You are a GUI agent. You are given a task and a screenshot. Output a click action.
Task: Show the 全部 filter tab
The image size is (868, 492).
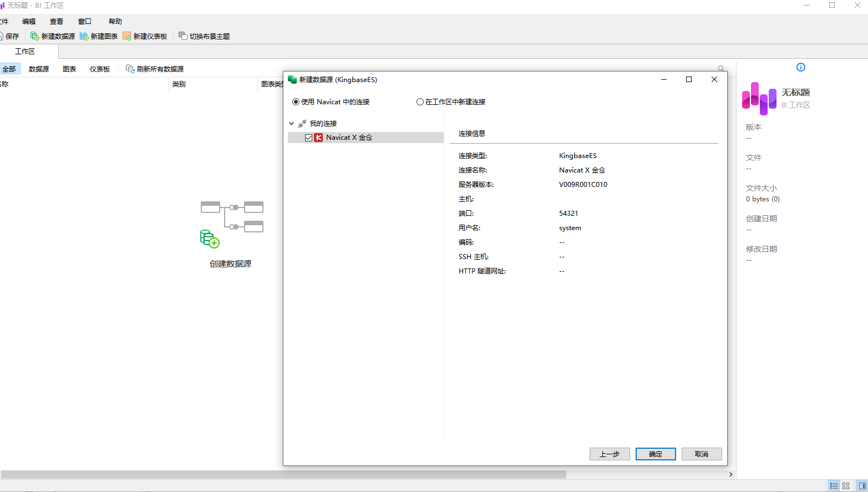pyautogui.click(x=9, y=69)
